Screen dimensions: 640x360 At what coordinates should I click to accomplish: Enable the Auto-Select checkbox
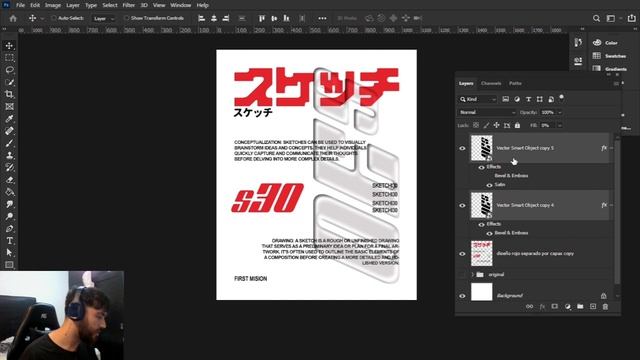coord(54,18)
